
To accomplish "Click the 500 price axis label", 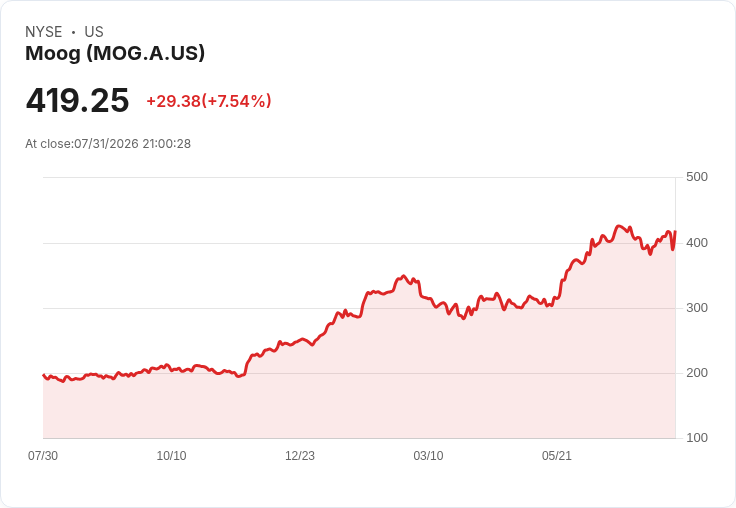I will pyautogui.click(x=697, y=177).
